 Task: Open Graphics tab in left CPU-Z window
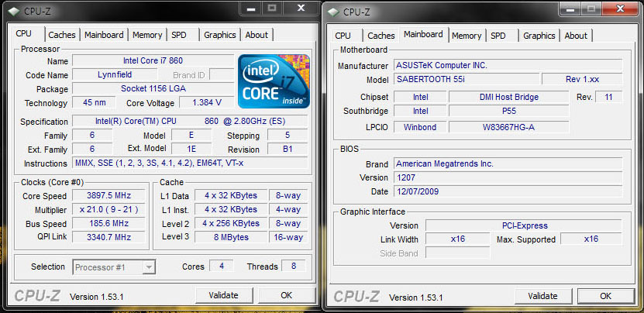click(220, 35)
